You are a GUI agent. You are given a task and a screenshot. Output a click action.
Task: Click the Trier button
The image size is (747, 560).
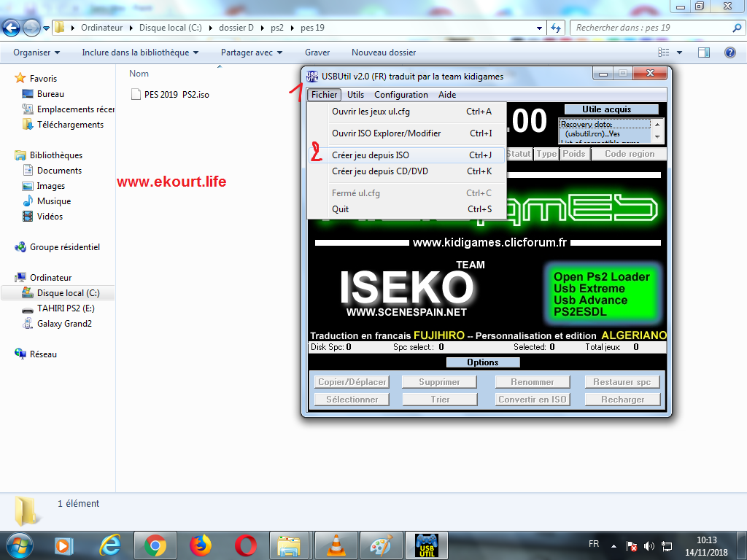pos(439,400)
